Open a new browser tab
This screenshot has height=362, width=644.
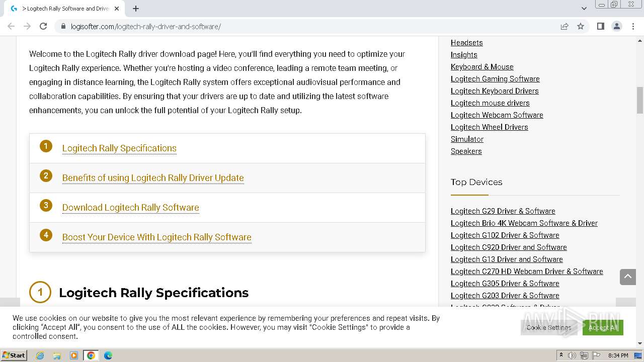tap(136, 9)
